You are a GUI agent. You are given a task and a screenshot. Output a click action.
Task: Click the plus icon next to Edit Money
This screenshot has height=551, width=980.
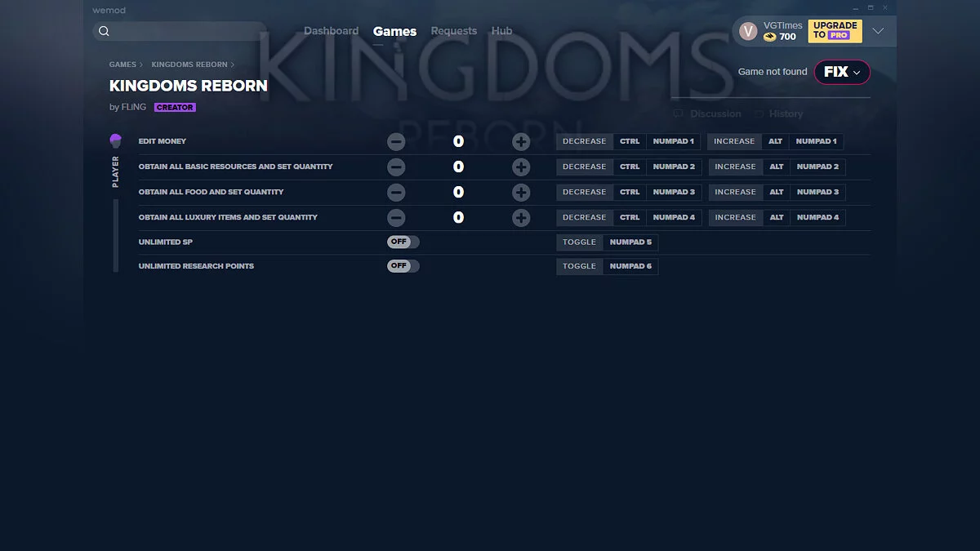pos(521,141)
